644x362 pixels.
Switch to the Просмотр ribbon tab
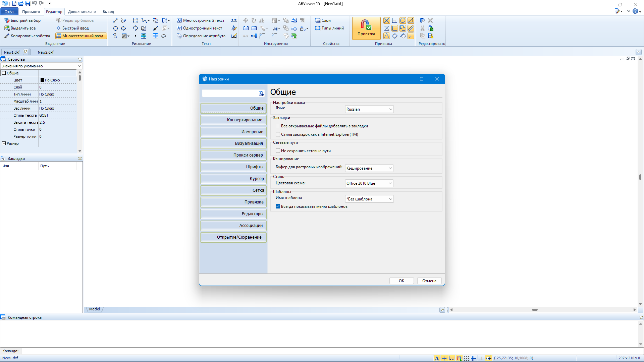click(31, 12)
